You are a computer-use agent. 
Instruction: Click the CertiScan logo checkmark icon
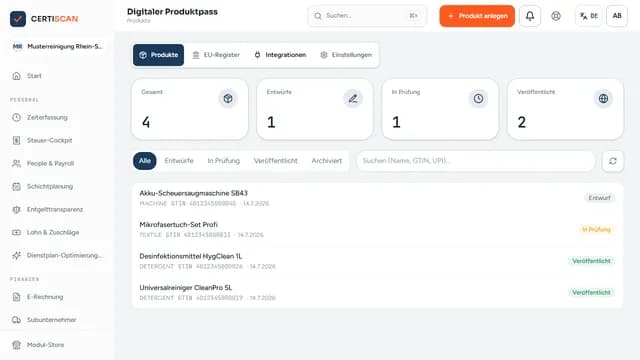point(18,19)
